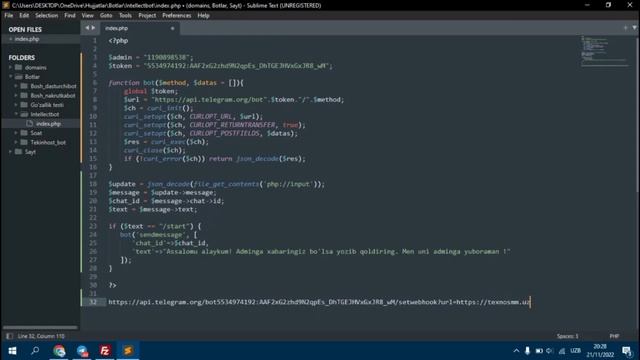
Task: Open the Goto menu
Action: 106,16
